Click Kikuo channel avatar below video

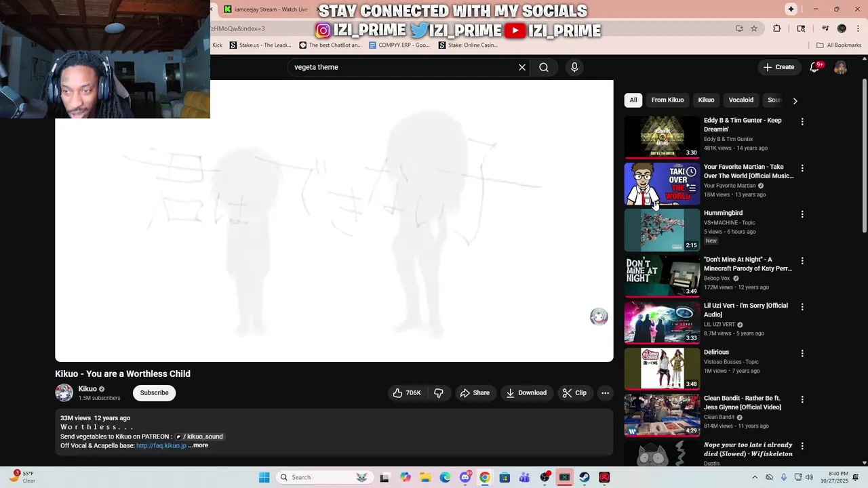click(x=64, y=393)
